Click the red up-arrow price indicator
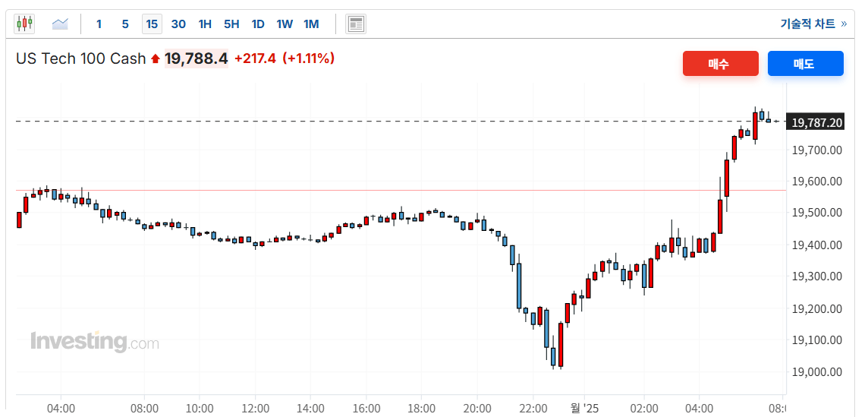This screenshot has width=868, height=417. pyautogui.click(x=156, y=58)
